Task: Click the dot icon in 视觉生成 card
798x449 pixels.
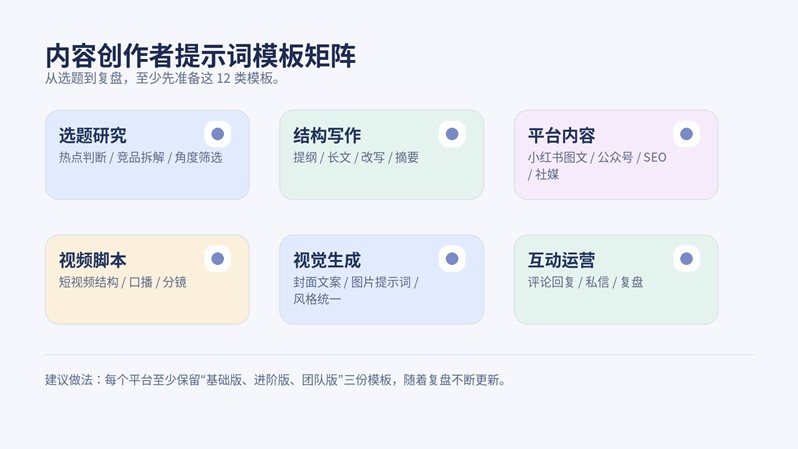Action: tap(452, 259)
